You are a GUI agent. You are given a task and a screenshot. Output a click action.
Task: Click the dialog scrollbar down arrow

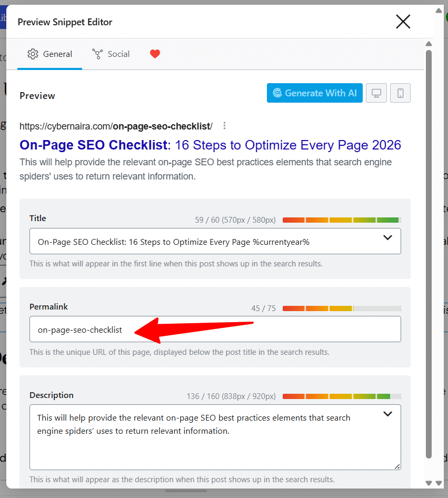click(x=429, y=483)
